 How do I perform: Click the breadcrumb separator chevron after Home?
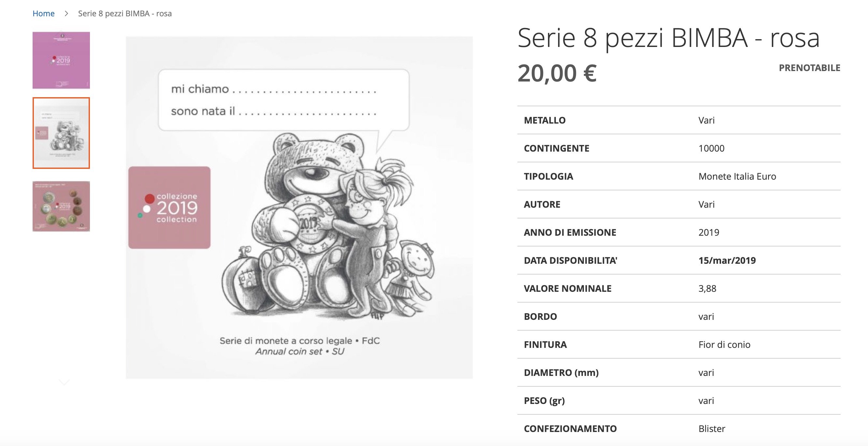click(x=66, y=13)
